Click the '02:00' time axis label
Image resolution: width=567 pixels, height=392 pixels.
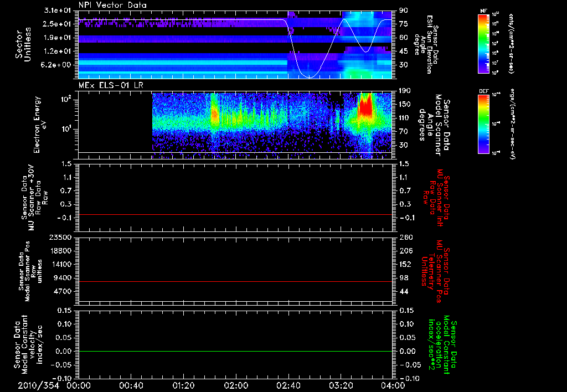coord(236,385)
